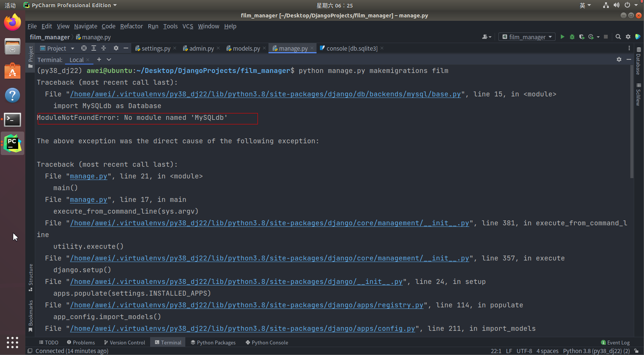Screen dimensions: 644x355
Task: Close the console [db.sqlite3] tab
Action: pos(382,48)
